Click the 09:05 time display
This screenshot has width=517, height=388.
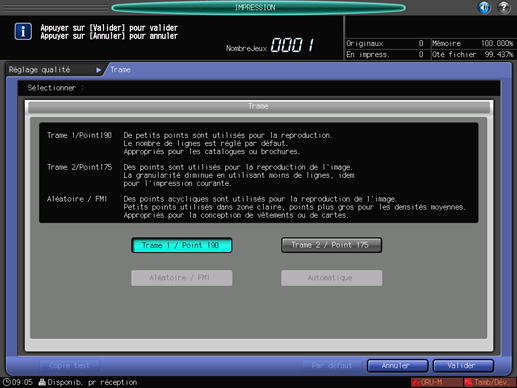22,382
